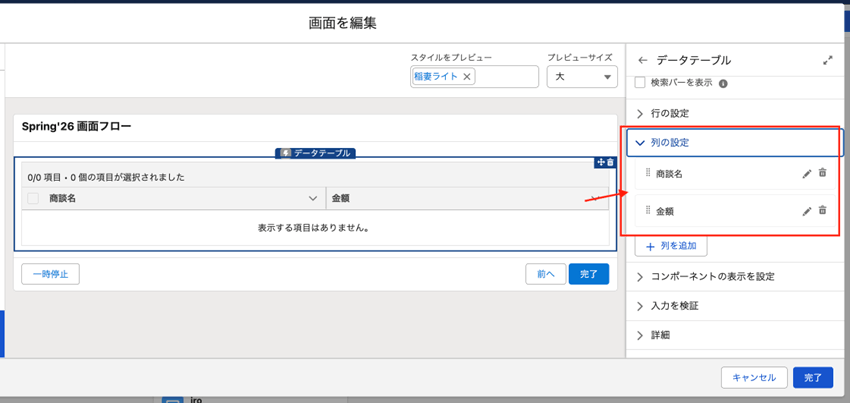Expand the properties panel with the expand icon
The height and width of the screenshot is (403, 850).
(x=828, y=61)
